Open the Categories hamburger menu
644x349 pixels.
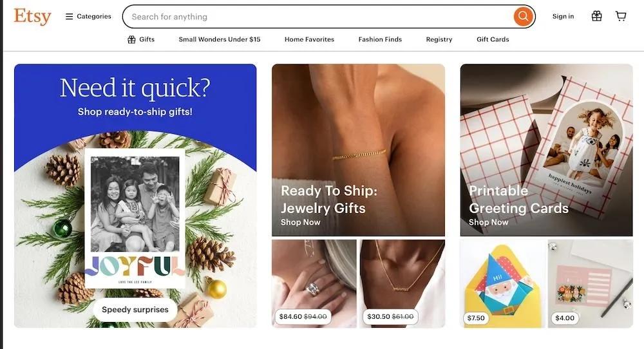(88, 17)
